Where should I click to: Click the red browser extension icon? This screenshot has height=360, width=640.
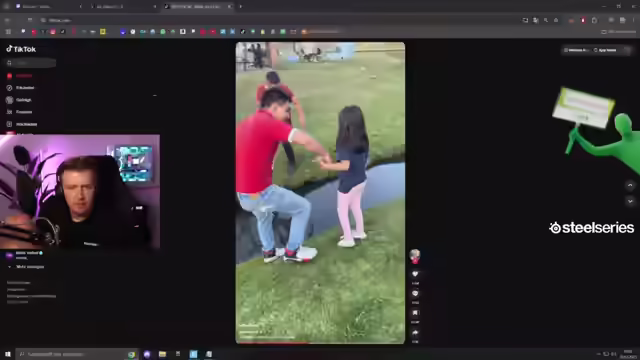click(583, 20)
